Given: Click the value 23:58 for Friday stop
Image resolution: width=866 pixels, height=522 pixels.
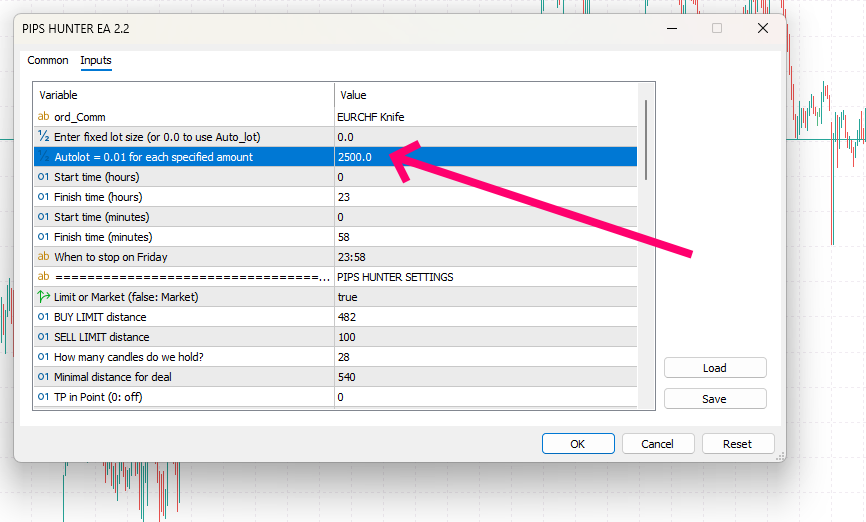Looking at the screenshot, I should click(x=351, y=257).
